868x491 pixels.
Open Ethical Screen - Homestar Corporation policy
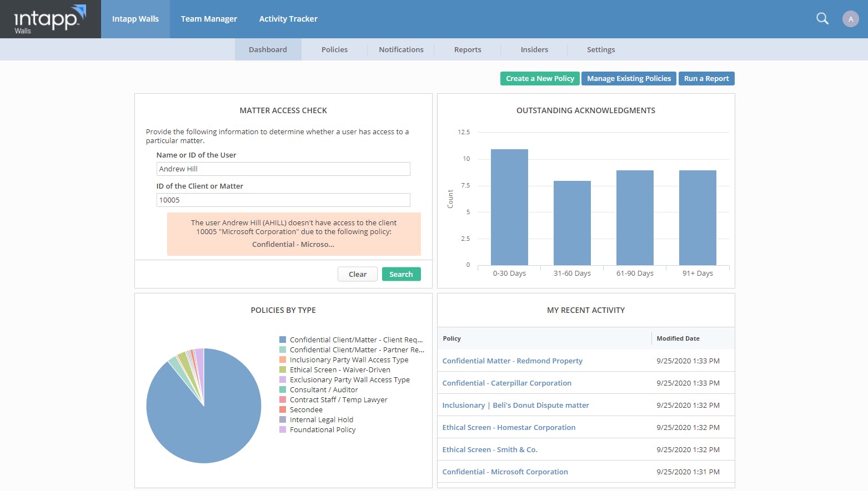(x=509, y=427)
